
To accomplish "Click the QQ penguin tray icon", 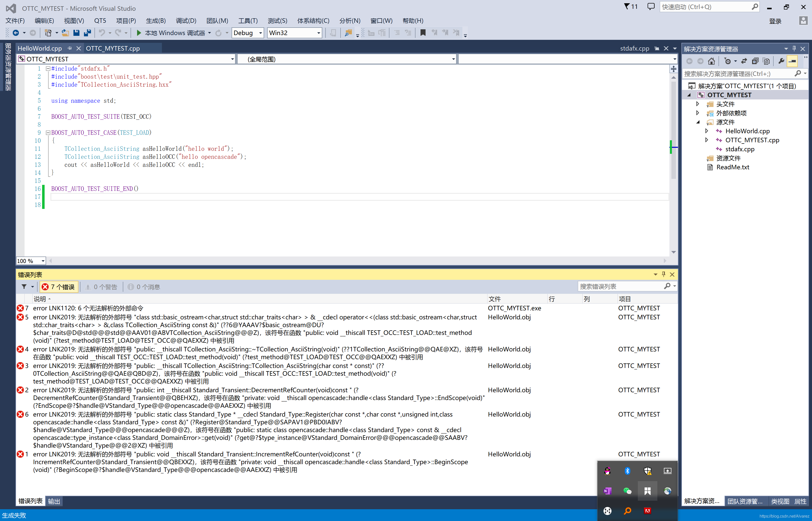I will (x=607, y=471).
